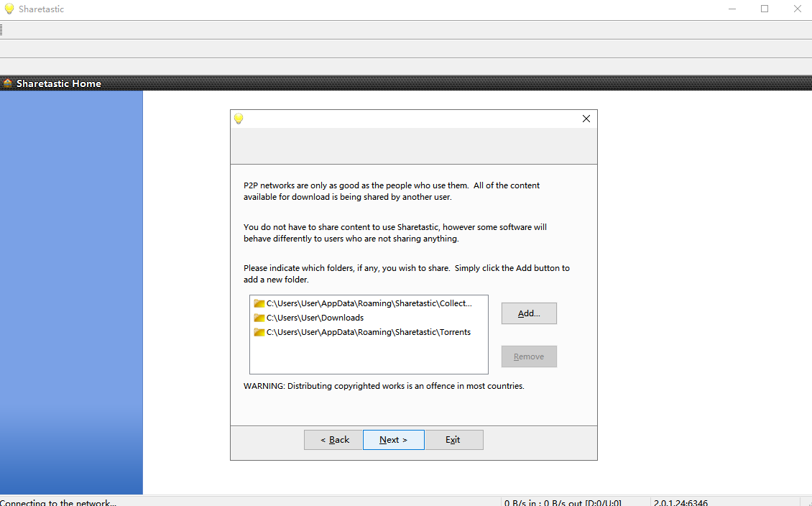The width and height of the screenshot is (812, 506).
Task: Click the B/s in/out bandwidth status
Action: 563,502
